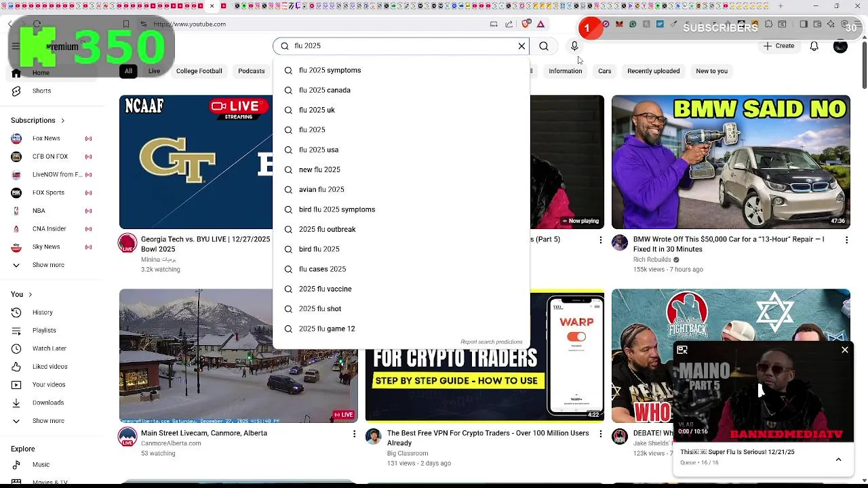Screen dimensions: 868x488
Task: Open the CFB ON FOX subscription
Action: tap(51, 157)
